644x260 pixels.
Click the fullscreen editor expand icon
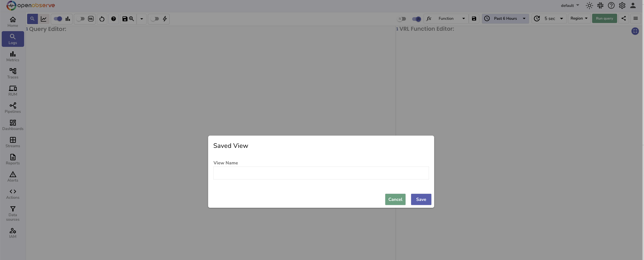[x=635, y=31]
